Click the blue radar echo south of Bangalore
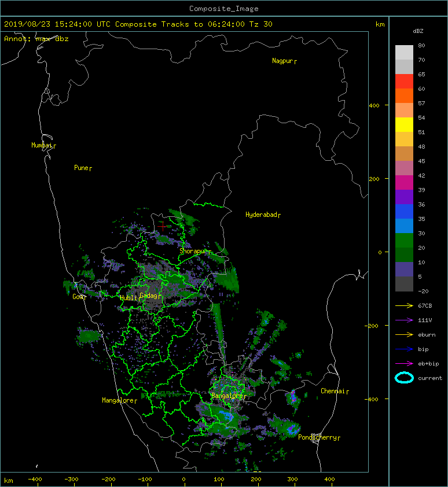Image resolution: width=448 pixels, height=487 pixels. [x=225, y=416]
